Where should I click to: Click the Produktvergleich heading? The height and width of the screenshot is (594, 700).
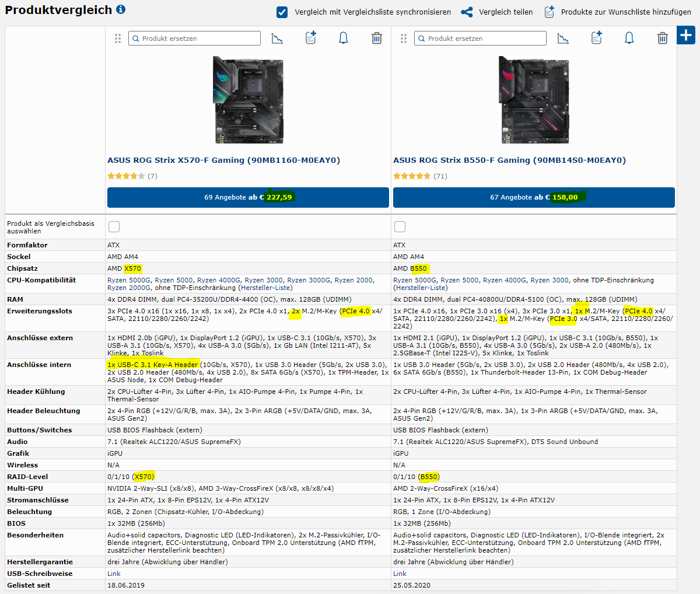pos(58,10)
